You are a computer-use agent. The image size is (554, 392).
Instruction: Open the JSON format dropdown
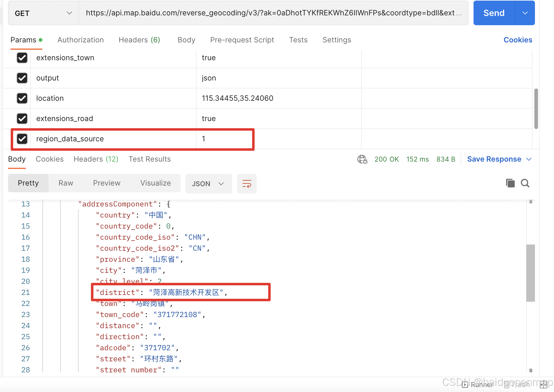click(209, 184)
